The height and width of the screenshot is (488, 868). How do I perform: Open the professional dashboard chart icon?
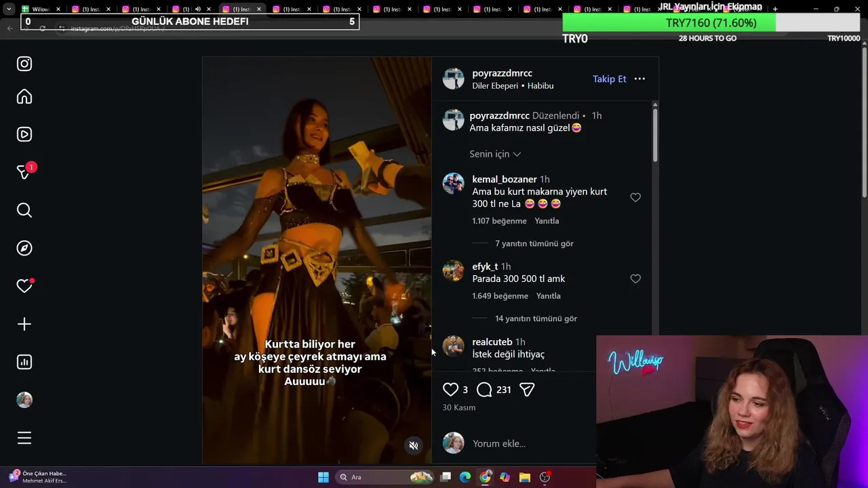coord(24,362)
